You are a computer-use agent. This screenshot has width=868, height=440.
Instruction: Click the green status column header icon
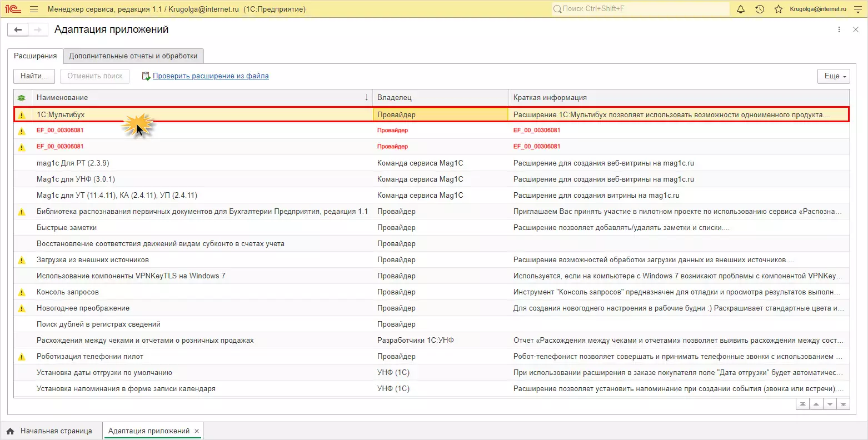tap(22, 98)
